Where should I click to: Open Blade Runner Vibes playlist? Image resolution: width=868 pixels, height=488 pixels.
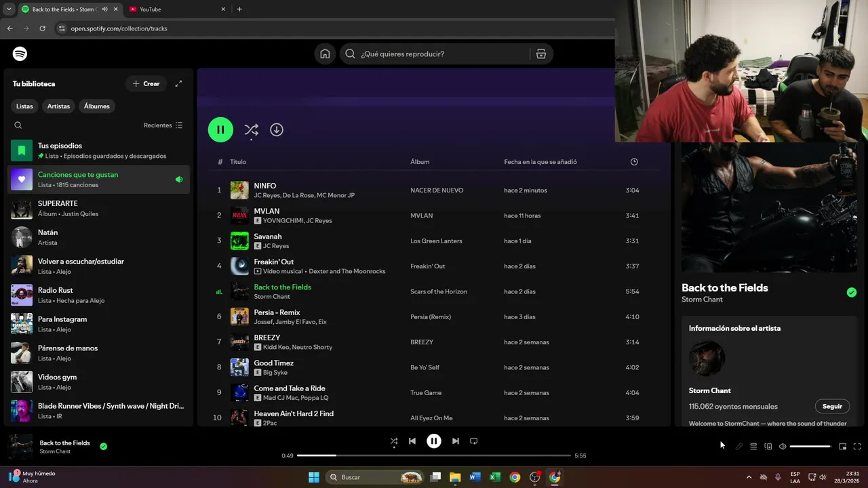[99, 411]
